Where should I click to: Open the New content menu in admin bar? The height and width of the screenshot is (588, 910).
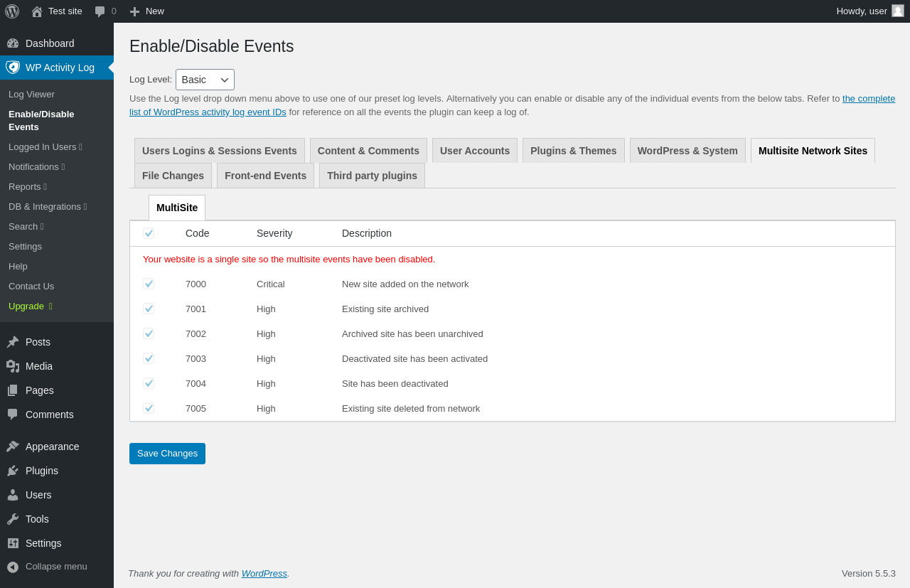tap(146, 11)
